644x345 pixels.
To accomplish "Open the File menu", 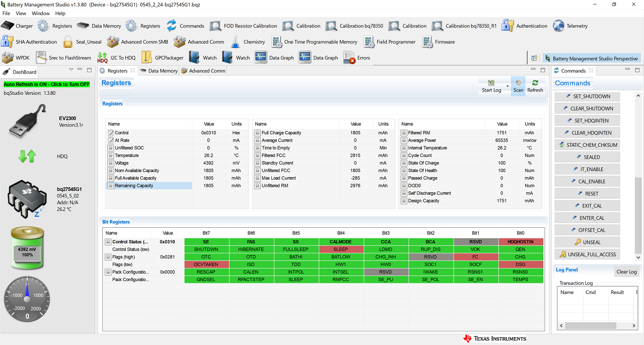I will pyautogui.click(x=6, y=13).
